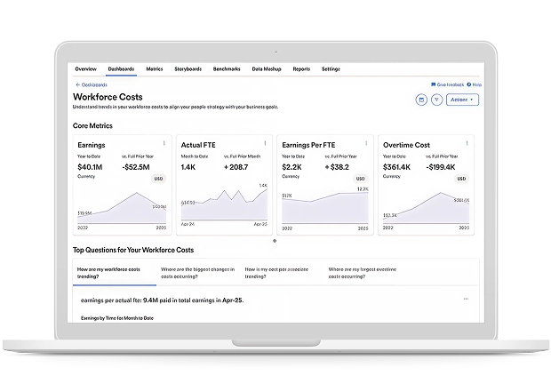Select 'How is my cost per associate trending?' question
This screenshot has width=551, height=392.
[x=276, y=273]
